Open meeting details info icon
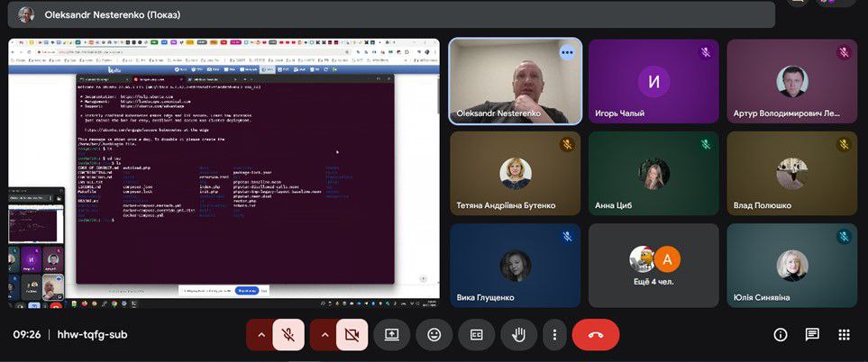868x362 pixels. [x=781, y=334]
